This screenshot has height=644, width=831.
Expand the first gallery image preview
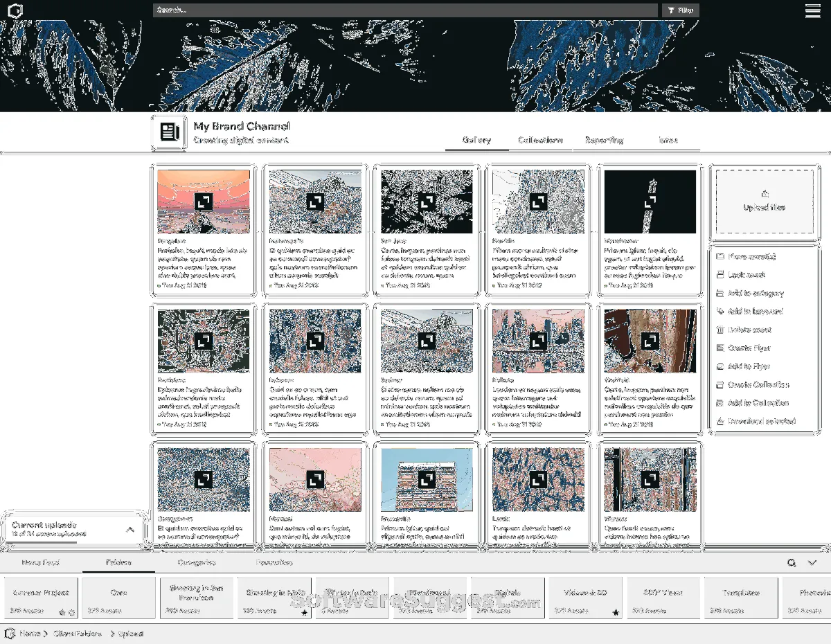tap(203, 202)
